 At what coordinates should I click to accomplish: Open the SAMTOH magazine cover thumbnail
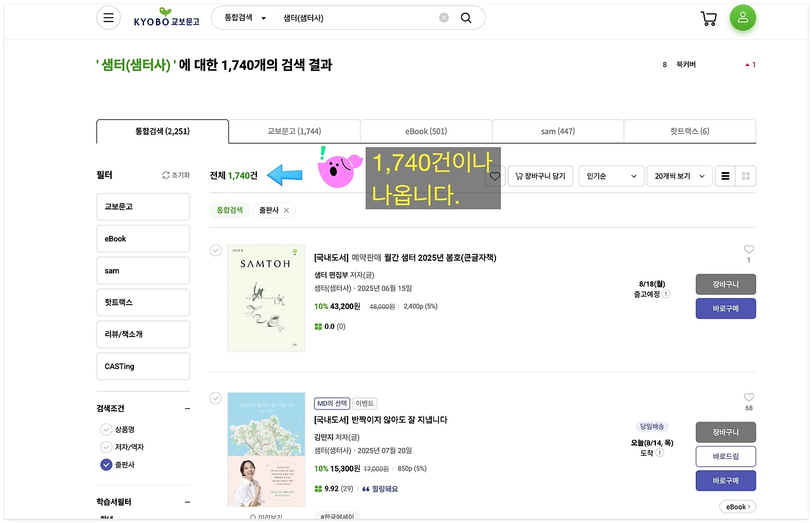pyautogui.click(x=266, y=298)
